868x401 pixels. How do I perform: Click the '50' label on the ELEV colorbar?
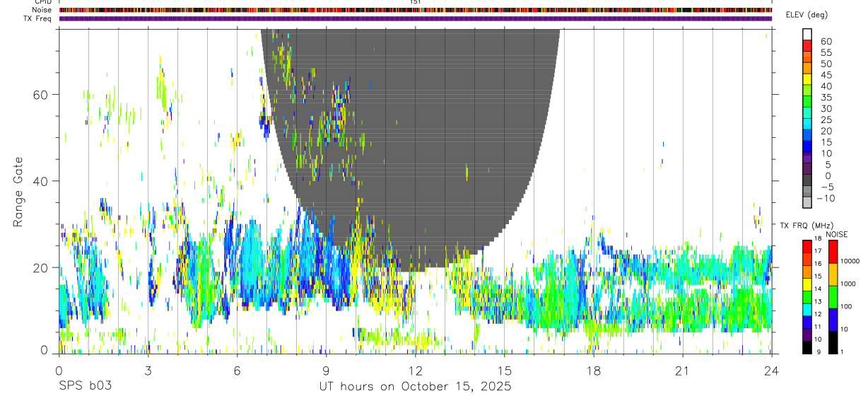826,64
